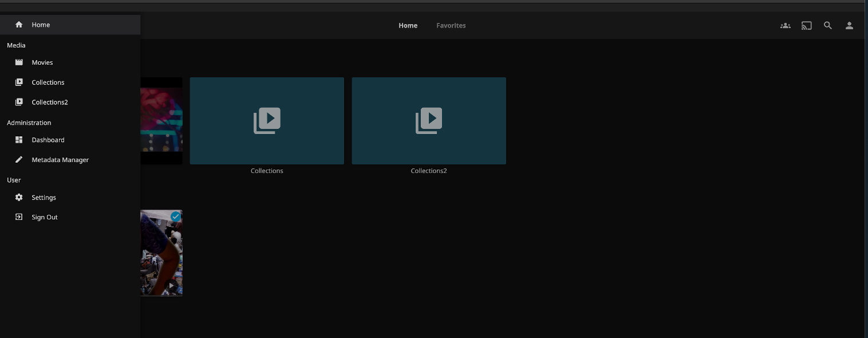Image resolution: width=868 pixels, height=338 pixels.
Task: Open search with the magnifier icon
Action: click(828, 25)
